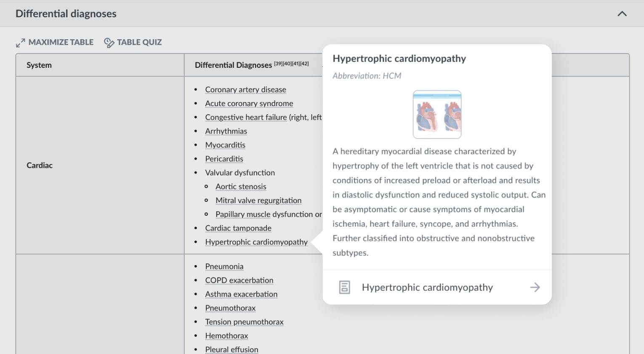Click the System column header

(39, 65)
